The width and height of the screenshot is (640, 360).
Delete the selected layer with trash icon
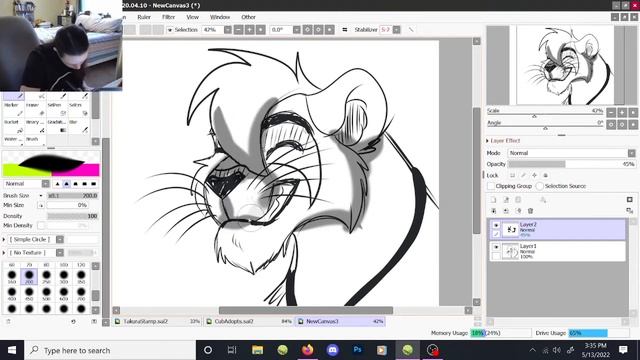[530, 211]
